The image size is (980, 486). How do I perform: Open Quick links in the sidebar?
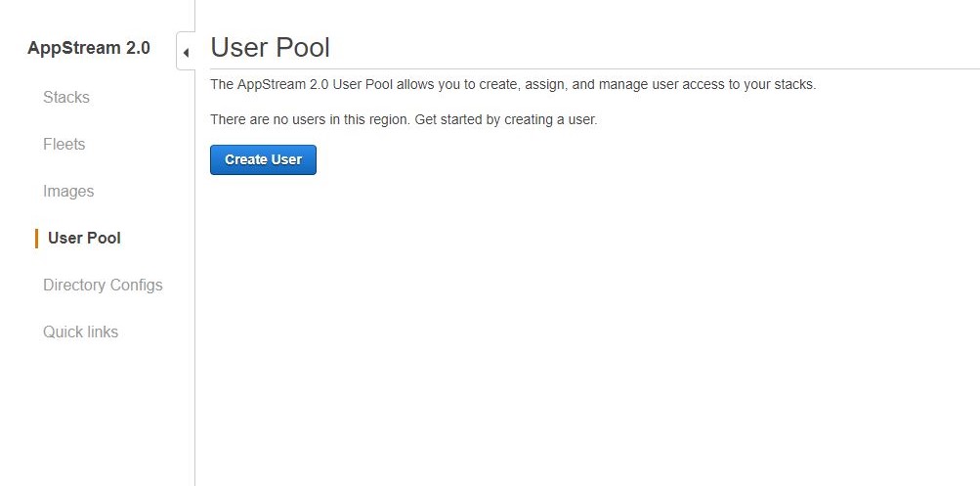(81, 332)
